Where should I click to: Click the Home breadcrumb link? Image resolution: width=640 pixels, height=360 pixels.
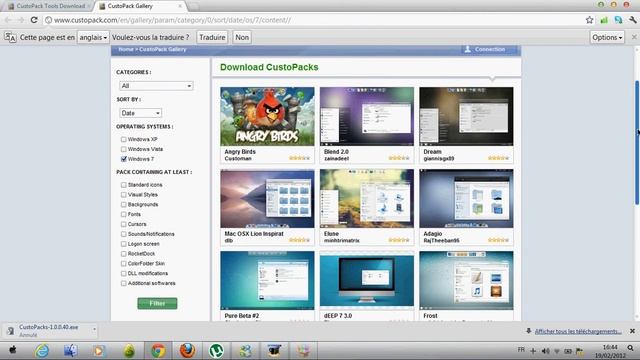point(126,49)
